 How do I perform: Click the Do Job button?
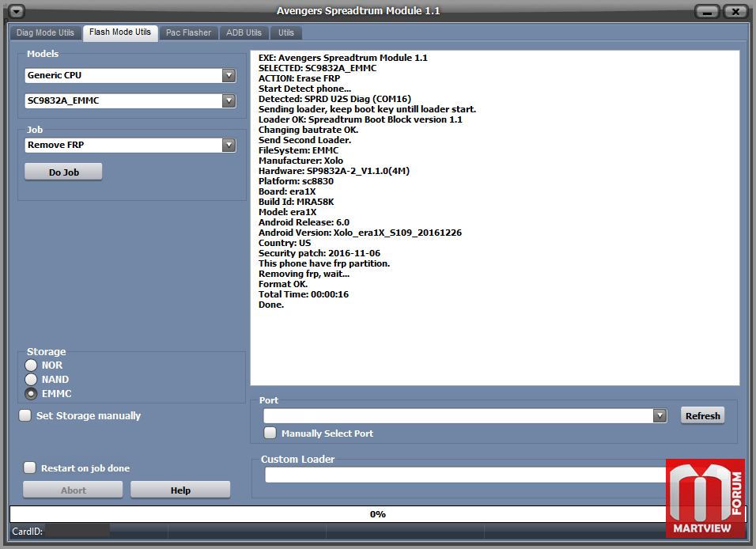point(63,172)
